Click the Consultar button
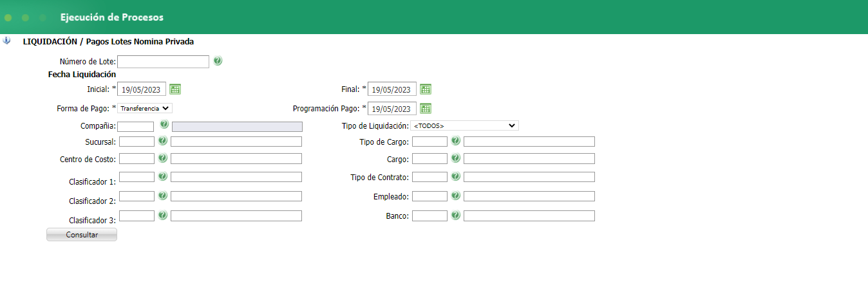The image size is (868, 294). pyautogui.click(x=82, y=235)
